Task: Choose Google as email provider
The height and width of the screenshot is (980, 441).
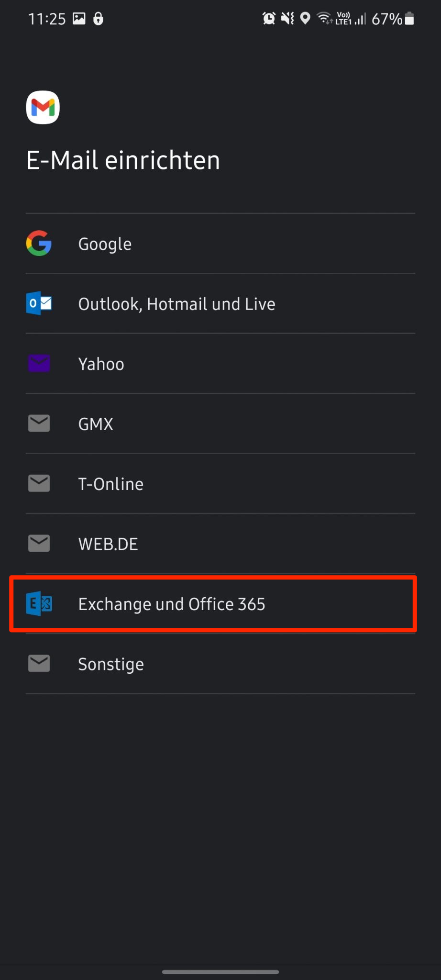Action: (x=105, y=244)
